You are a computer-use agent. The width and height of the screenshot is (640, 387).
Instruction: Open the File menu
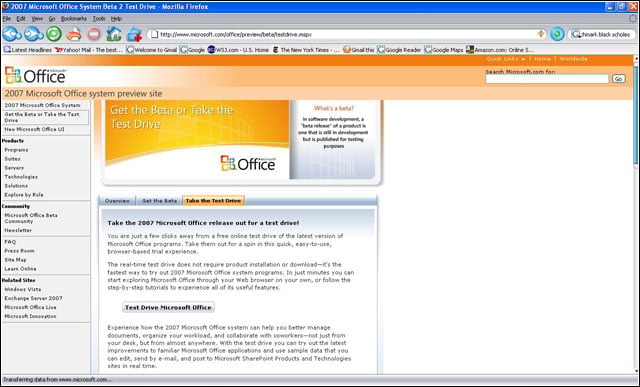(x=6, y=19)
